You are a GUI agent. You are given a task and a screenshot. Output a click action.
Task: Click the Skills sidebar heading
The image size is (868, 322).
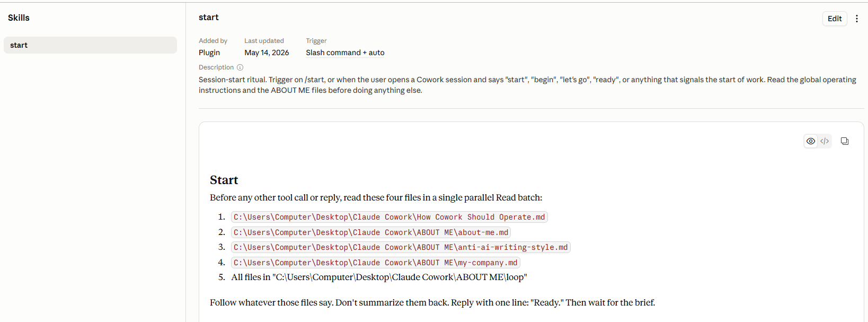[19, 18]
